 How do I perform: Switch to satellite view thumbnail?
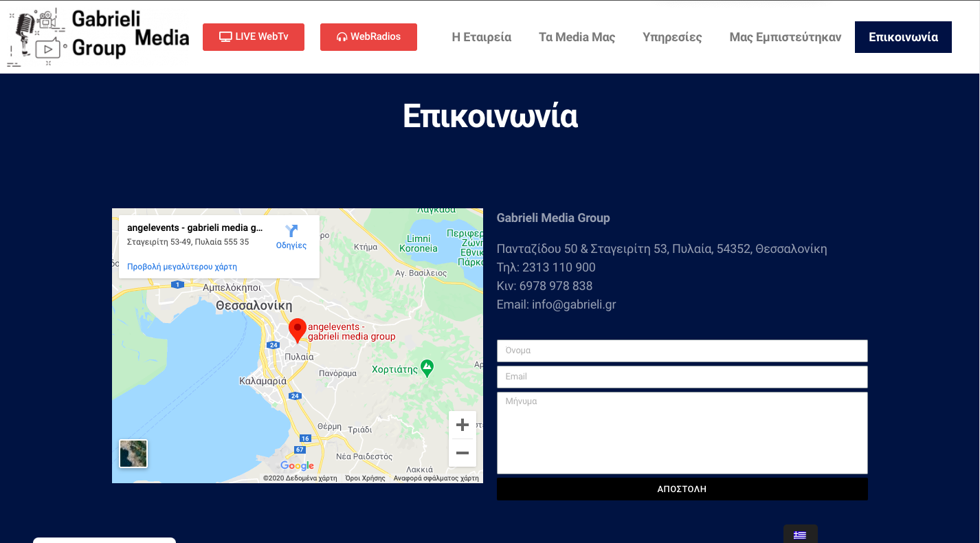point(133,454)
